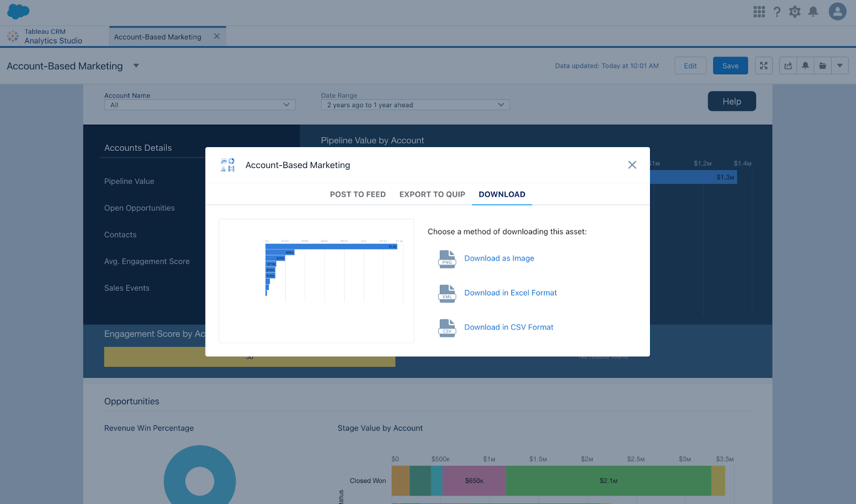
Task: Close the share dialog with the X
Action: coord(632,165)
